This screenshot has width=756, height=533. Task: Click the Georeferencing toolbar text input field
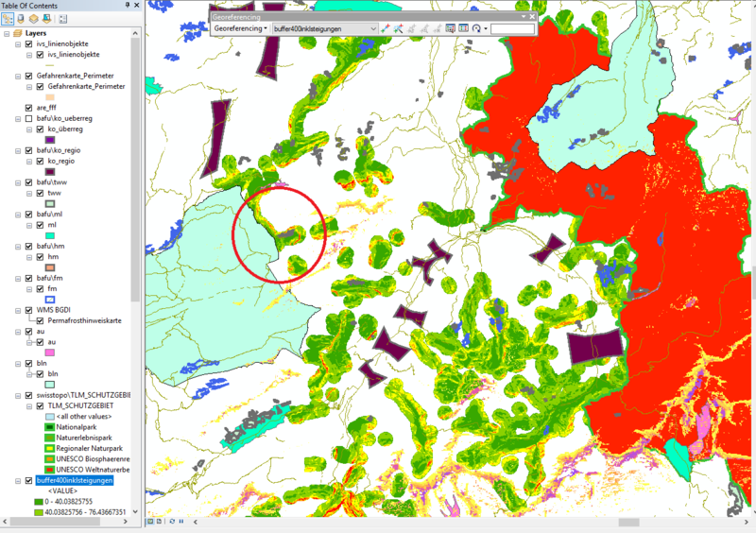coord(511,28)
